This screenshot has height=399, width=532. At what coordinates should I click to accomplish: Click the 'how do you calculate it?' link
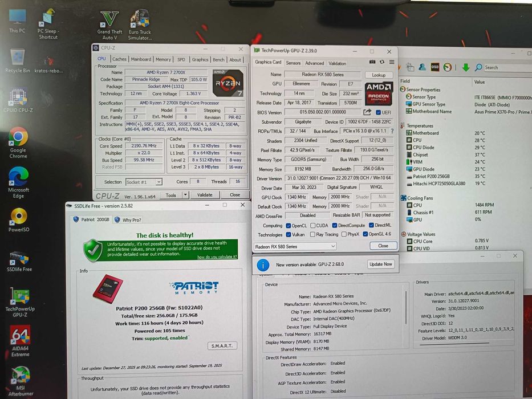[217, 257]
